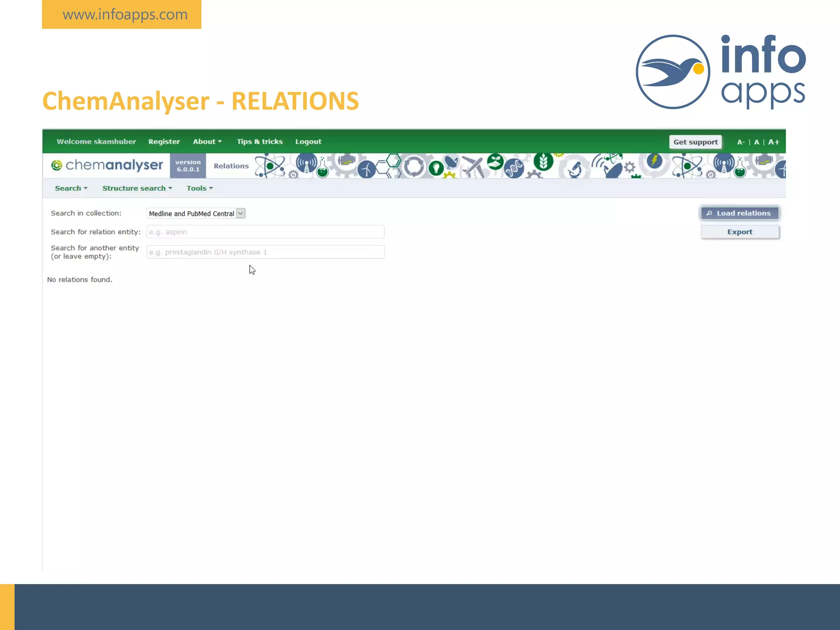The height and width of the screenshot is (630, 840).
Task: Open the About dropdown
Action: (x=207, y=142)
